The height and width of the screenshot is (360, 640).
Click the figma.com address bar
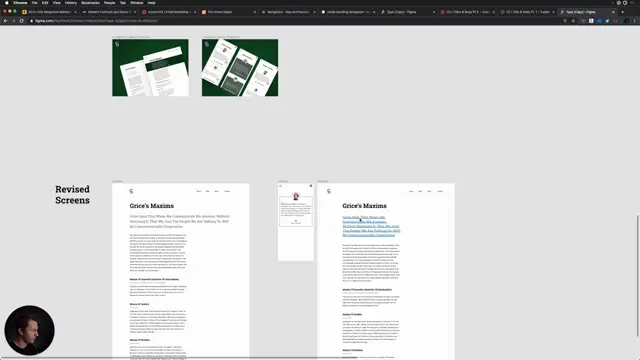pyautogui.click(x=294, y=21)
